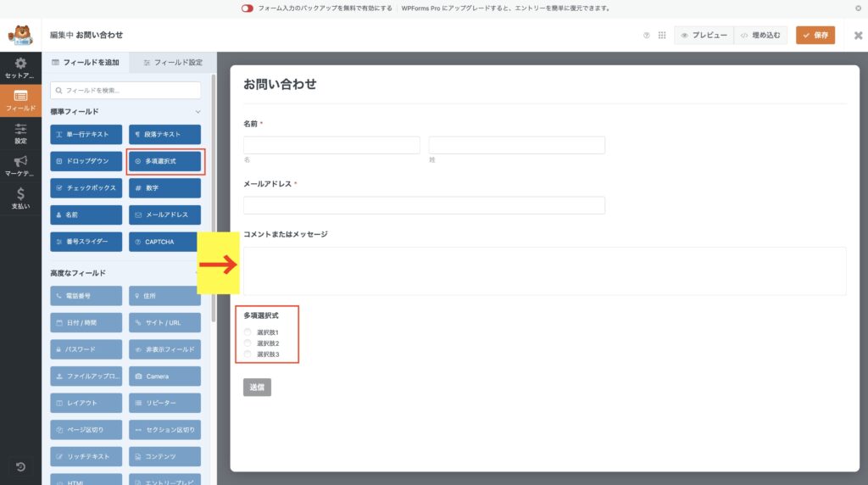The height and width of the screenshot is (485, 868).
Task: Select the 選択肢2 radio option
Action: click(x=248, y=343)
